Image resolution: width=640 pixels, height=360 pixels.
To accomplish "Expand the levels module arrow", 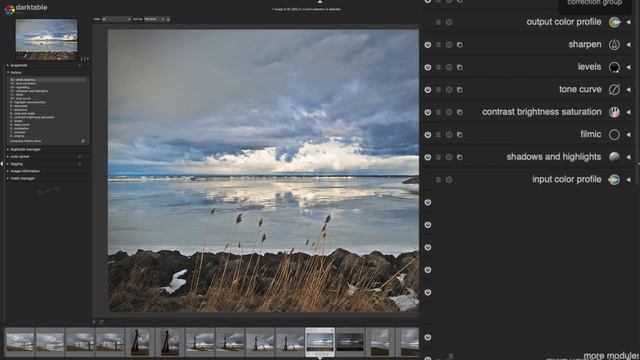I will (x=628, y=67).
